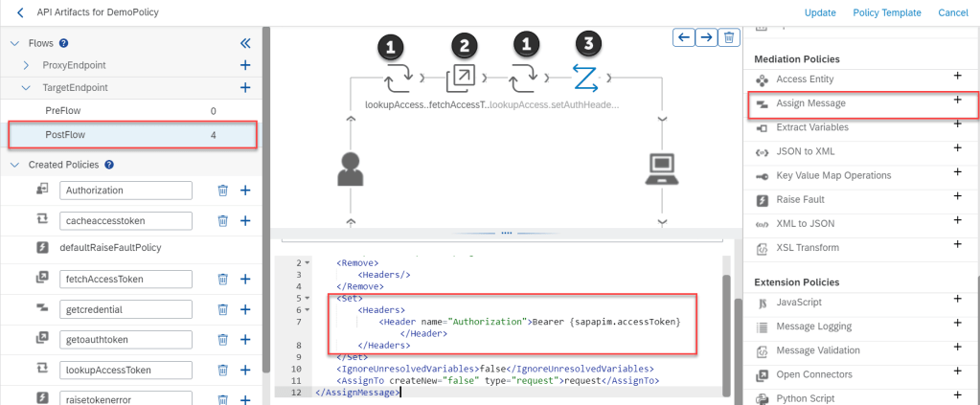Viewport: 980px width, 405px height.
Task: Collapse the left panel with double chevron
Action: 244,43
